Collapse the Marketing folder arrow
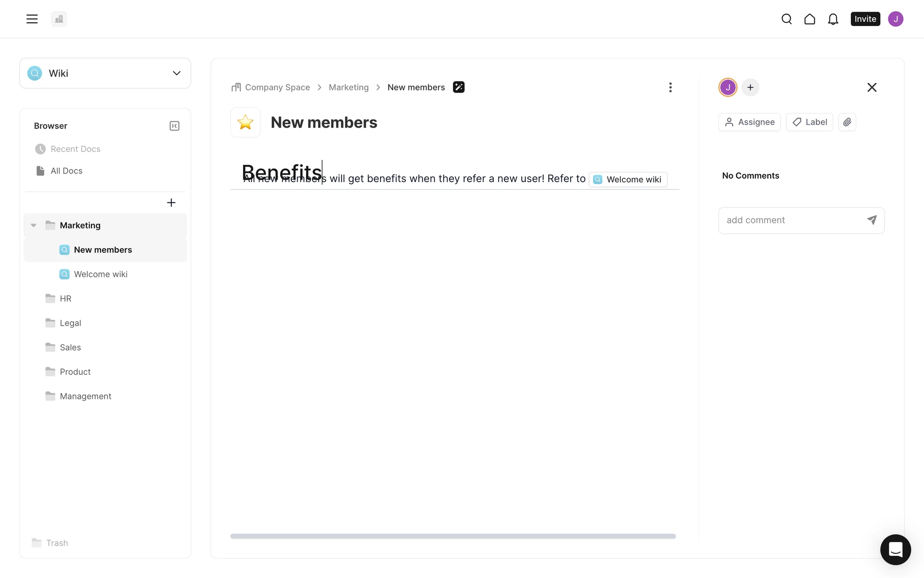This screenshot has height=578, width=924. (x=34, y=225)
